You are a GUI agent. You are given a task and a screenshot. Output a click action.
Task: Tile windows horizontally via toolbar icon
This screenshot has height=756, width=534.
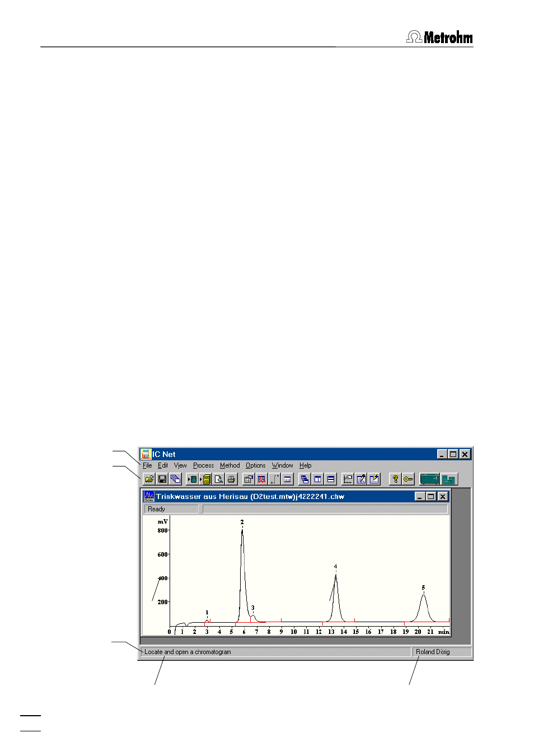point(331,479)
